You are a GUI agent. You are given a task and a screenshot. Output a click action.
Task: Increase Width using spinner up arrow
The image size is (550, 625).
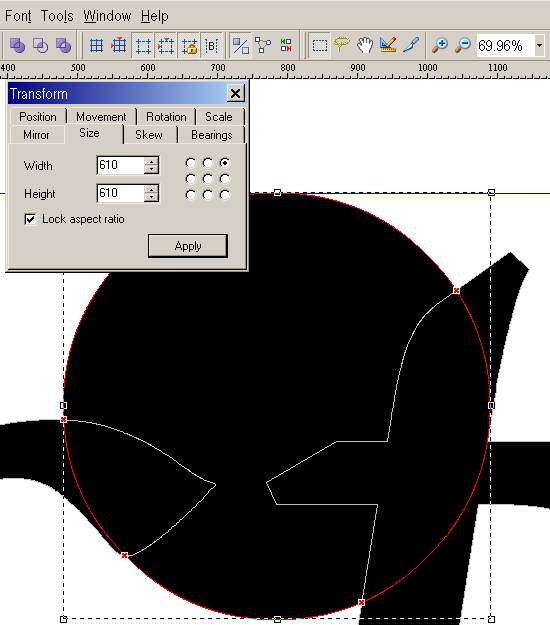151,161
